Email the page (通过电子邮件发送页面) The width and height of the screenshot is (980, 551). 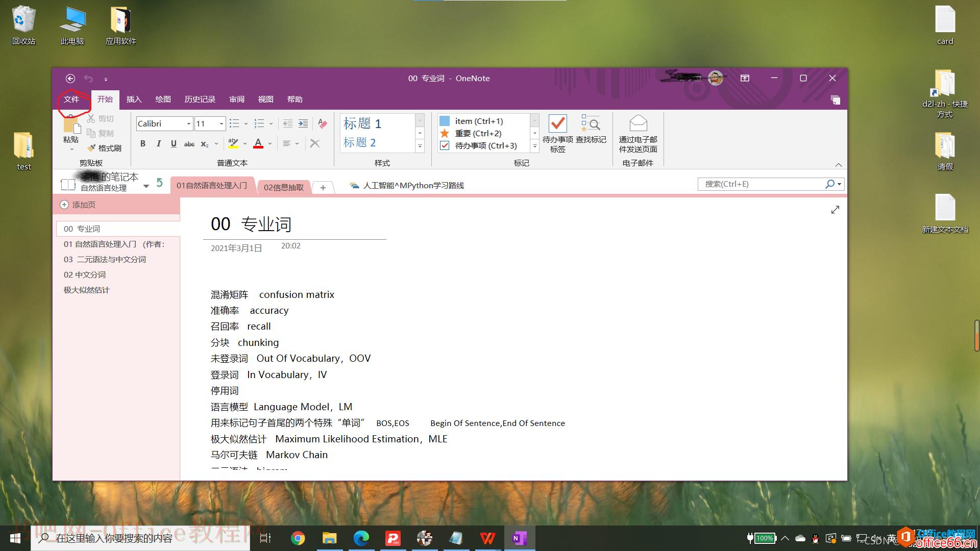638,134
